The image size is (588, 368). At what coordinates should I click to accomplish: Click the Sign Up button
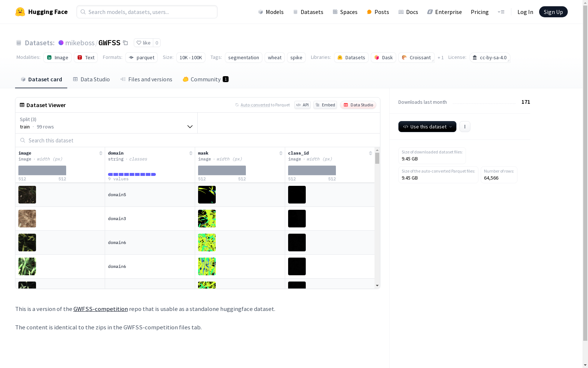coord(553,12)
